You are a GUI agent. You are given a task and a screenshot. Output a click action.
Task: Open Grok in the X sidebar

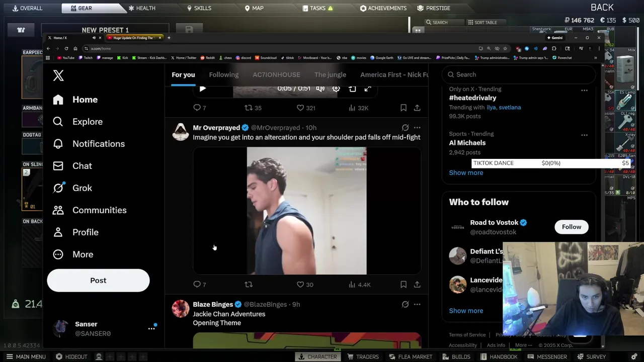(72, 188)
